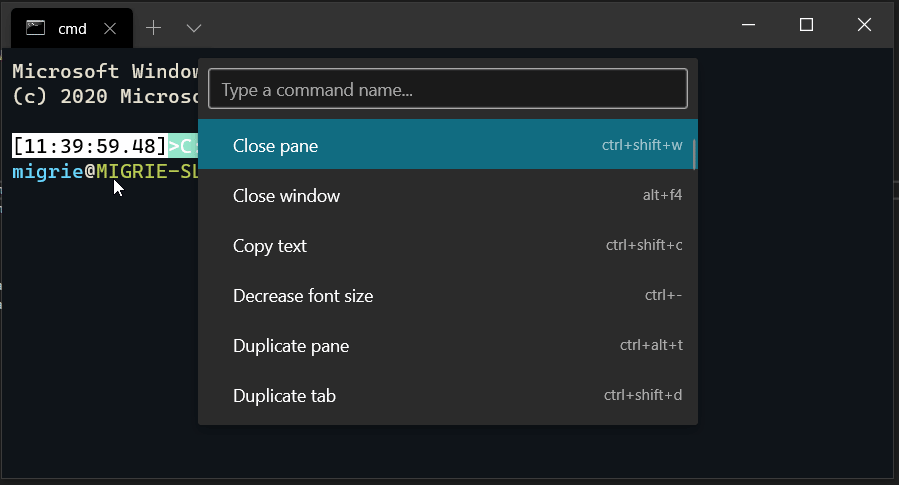Pick Decrease font size command
Screen dimensions: 899x485
tap(448, 295)
